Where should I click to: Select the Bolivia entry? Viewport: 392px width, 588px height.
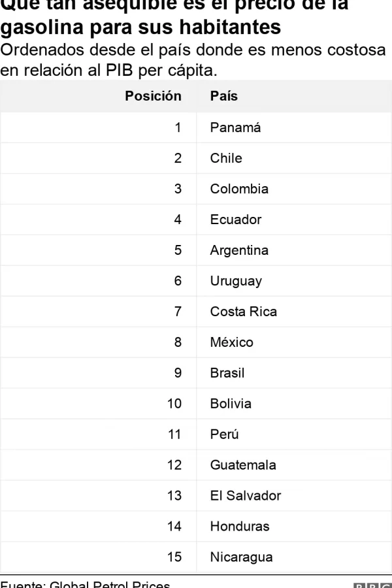[231, 404]
